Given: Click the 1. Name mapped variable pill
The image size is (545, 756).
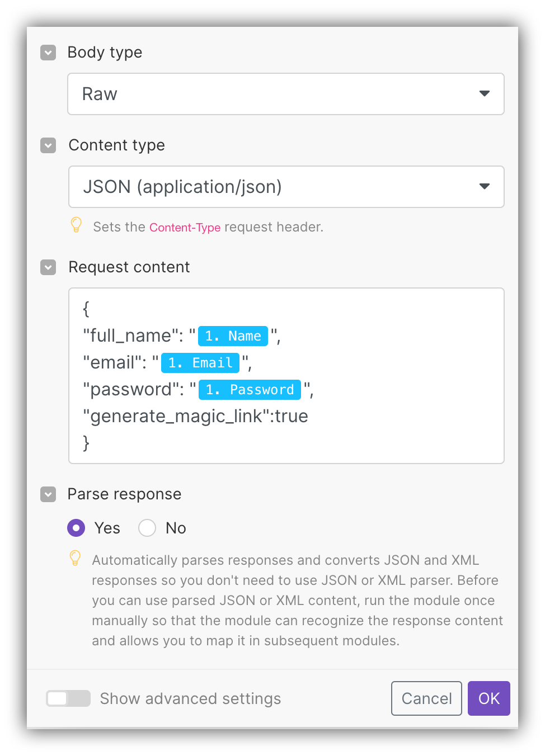Looking at the screenshot, I should click(233, 336).
